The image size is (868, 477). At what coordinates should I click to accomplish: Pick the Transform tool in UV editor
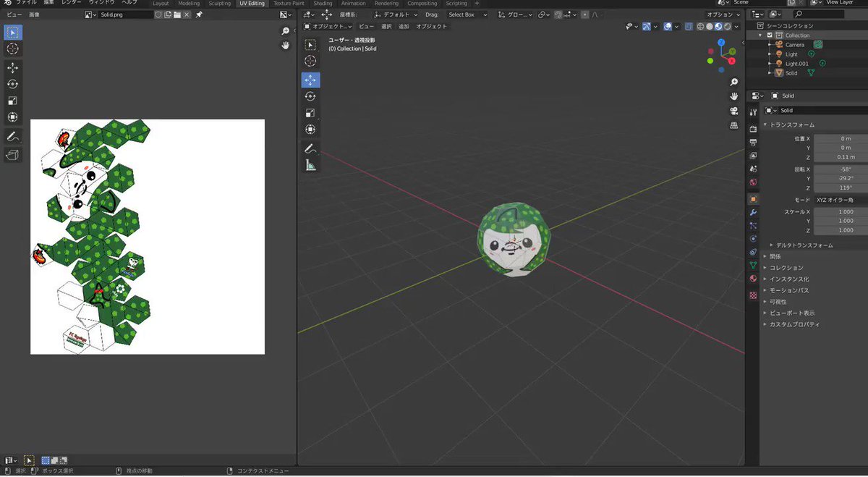click(12, 117)
